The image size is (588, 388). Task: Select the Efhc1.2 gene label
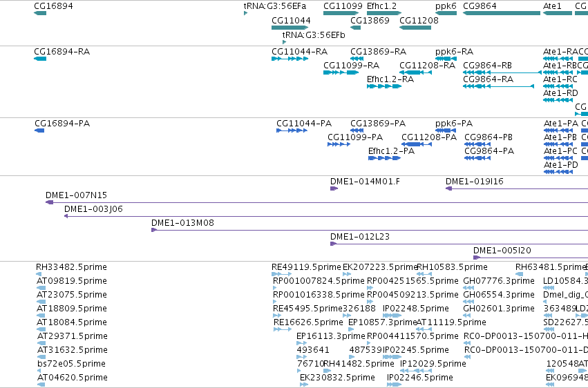pyautogui.click(x=381, y=6)
